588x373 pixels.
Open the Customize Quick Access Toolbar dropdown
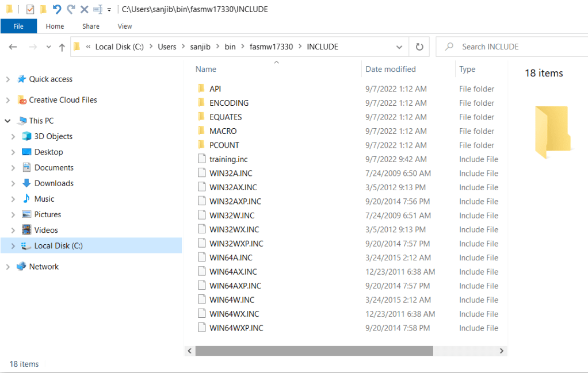tap(109, 10)
